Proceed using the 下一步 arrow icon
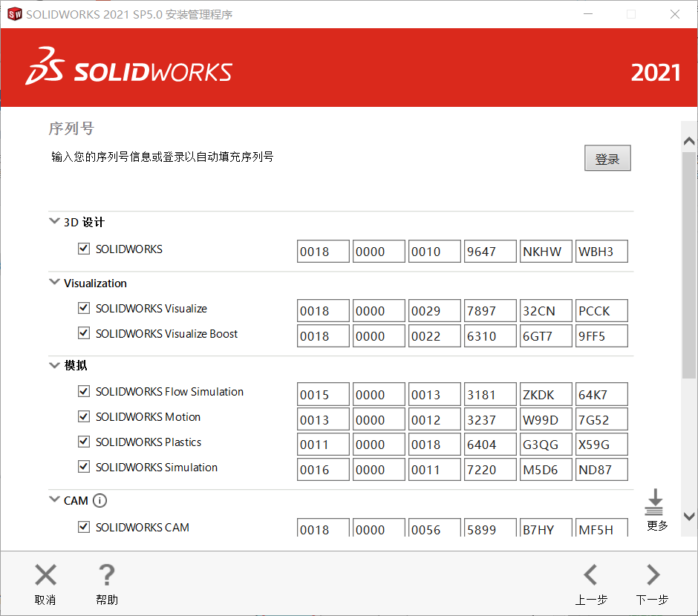Image resolution: width=698 pixels, height=616 pixels. (x=652, y=574)
